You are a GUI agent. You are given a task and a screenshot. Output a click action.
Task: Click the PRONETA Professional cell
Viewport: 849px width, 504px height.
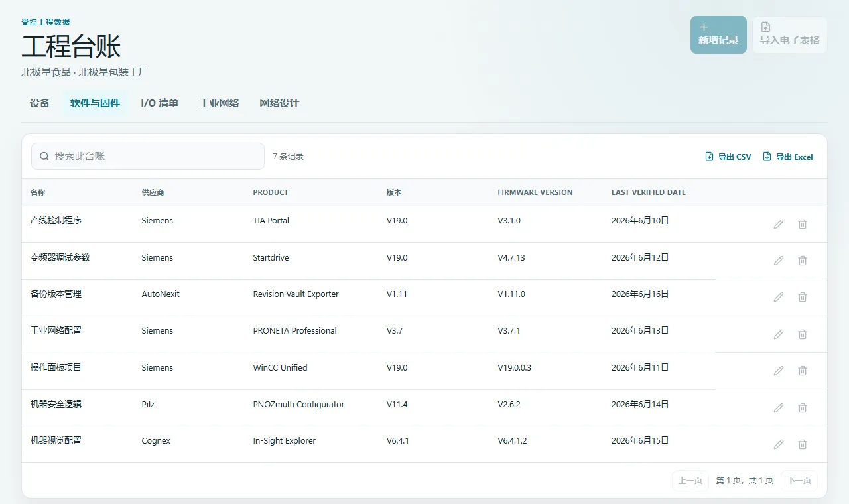click(x=295, y=330)
